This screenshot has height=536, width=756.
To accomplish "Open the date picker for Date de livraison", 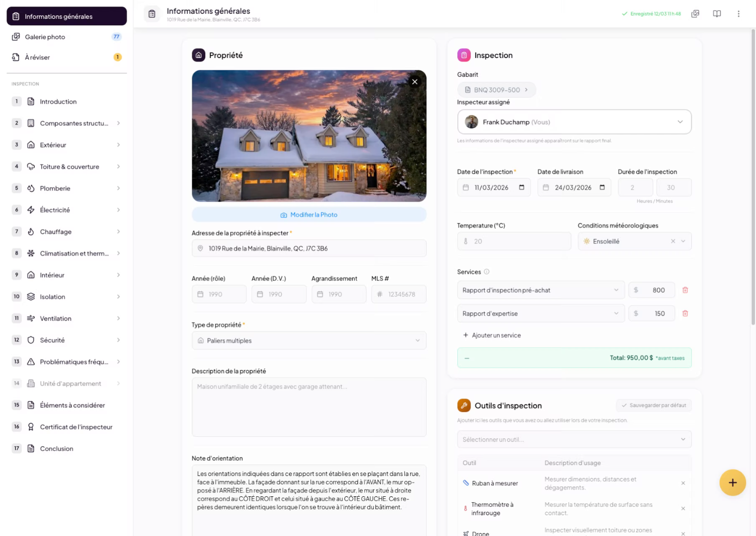I will [602, 188].
